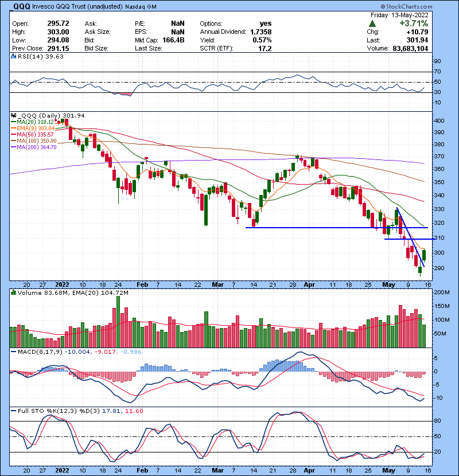Click the 2022 label on the price date axis
The width and height of the screenshot is (459, 476).
tap(62, 284)
